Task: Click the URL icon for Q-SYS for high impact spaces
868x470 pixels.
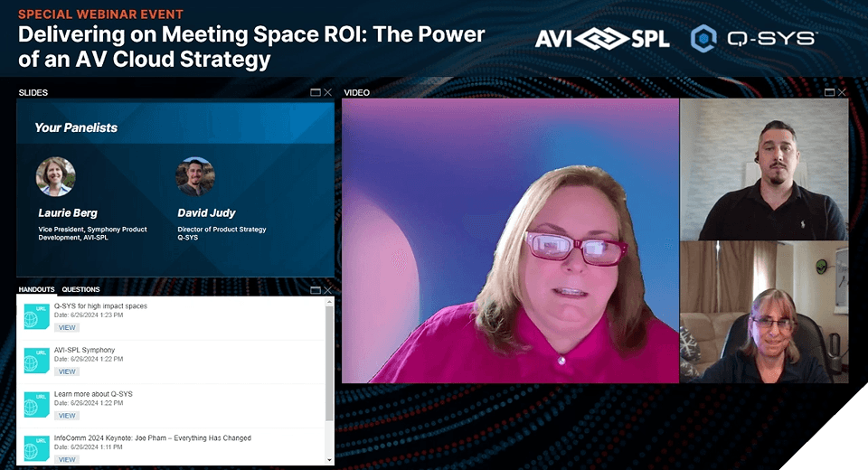Action: 36,316
